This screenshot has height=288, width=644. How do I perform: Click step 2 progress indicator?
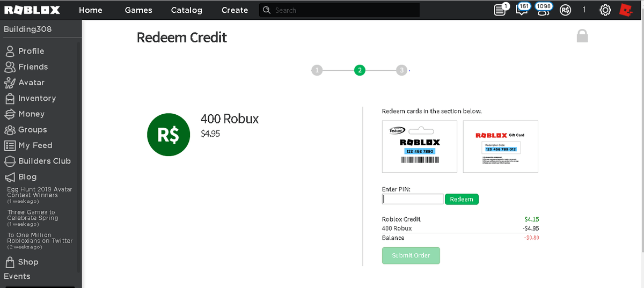pyautogui.click(x=360, y=70)
